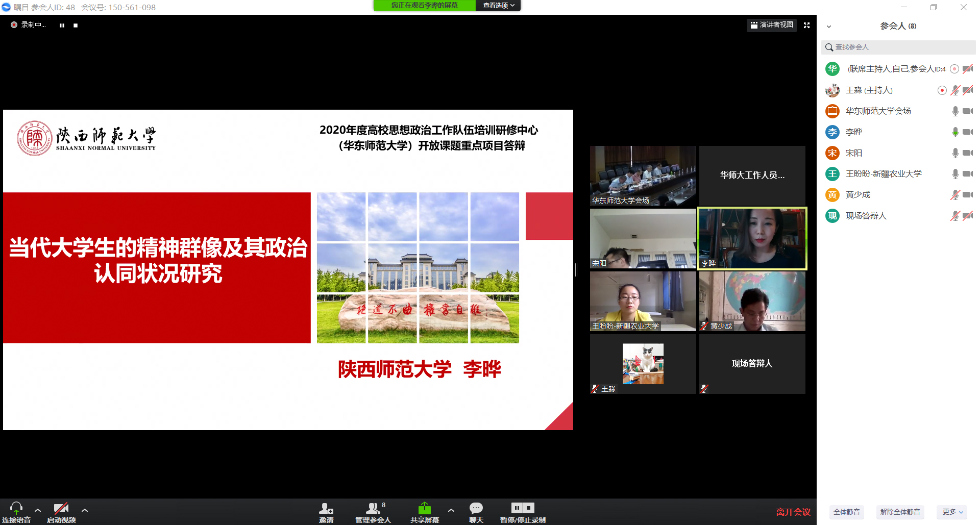Enter full screen with expand icon
The image size is (980, 525).
806,25
